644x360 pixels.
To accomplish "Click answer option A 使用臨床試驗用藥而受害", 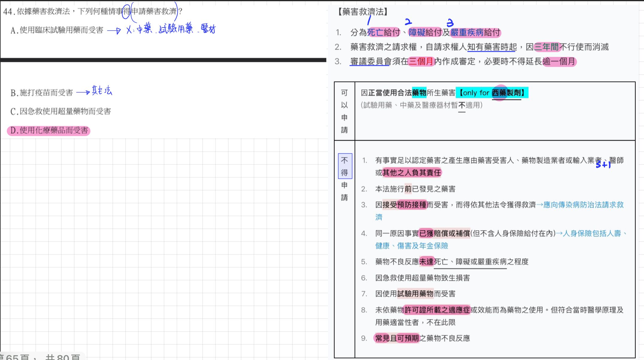I will pyautogui.click(x=57, y=30).
